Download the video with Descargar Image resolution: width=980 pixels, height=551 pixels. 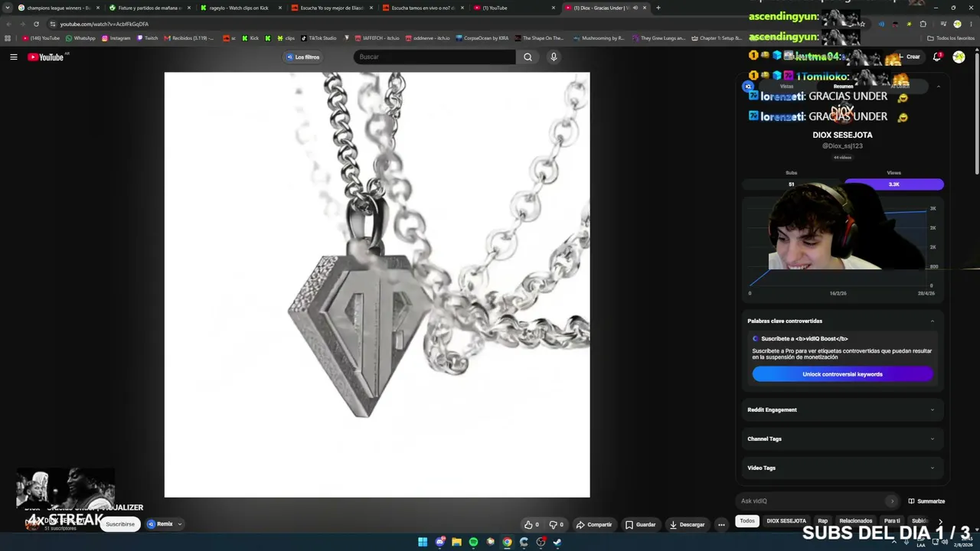687,524
